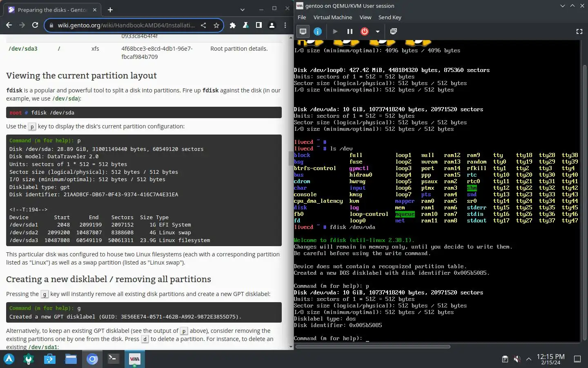This screenshot has width=588, height=368.
Task: Click gentoo window keep-above chevron
Action: [572, 6]
